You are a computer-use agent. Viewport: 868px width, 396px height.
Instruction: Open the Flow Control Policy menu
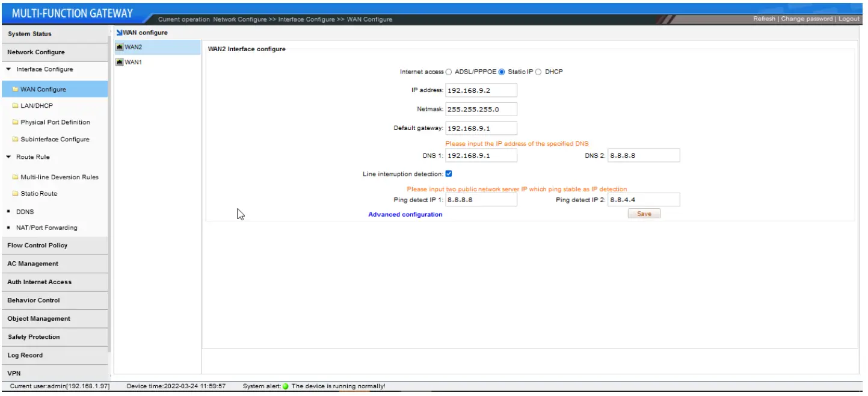(x=54, y=245)
